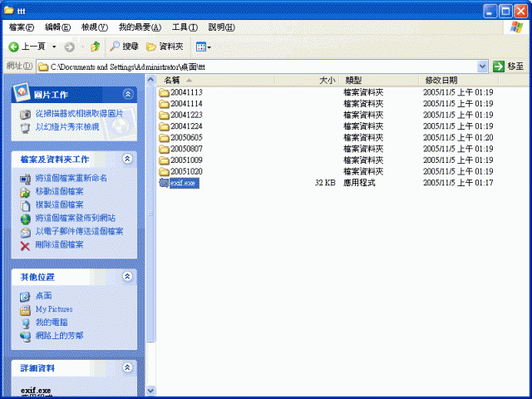Expand the address bar dropdown
This screenshot has width=532, height=399.
(482, 66)
